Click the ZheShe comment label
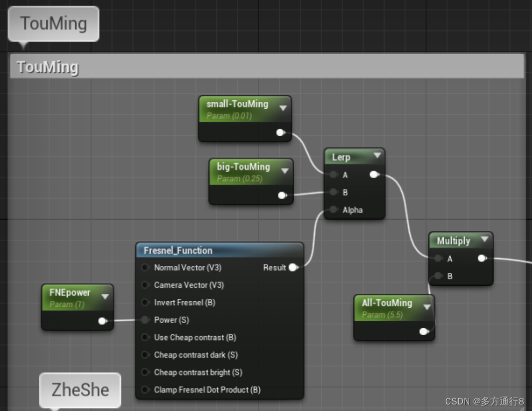 point(80,390)
